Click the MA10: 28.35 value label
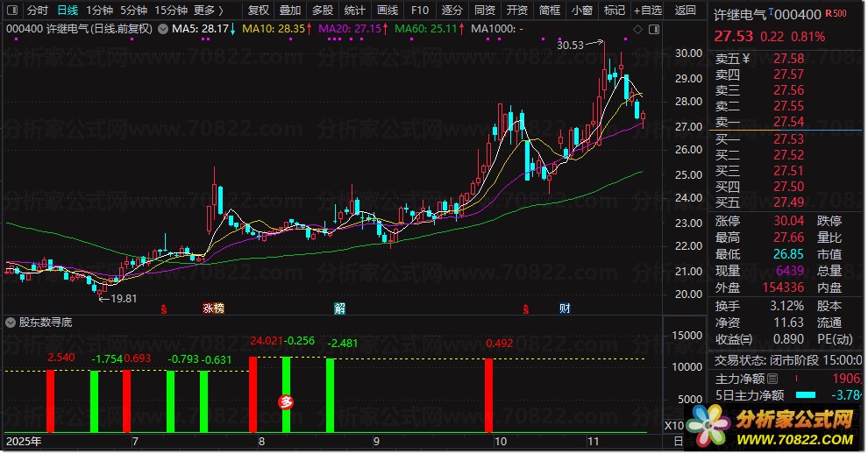 tap(274, 28)
